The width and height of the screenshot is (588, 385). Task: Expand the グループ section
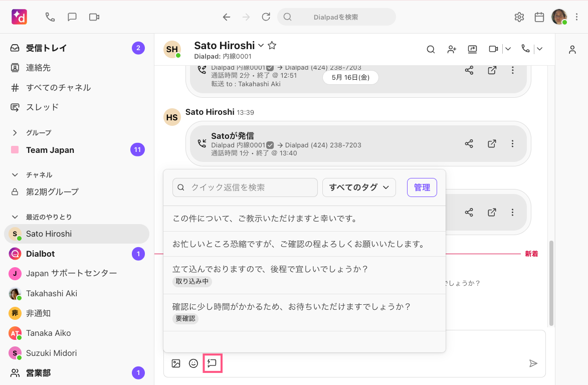(x=15, y=133)
